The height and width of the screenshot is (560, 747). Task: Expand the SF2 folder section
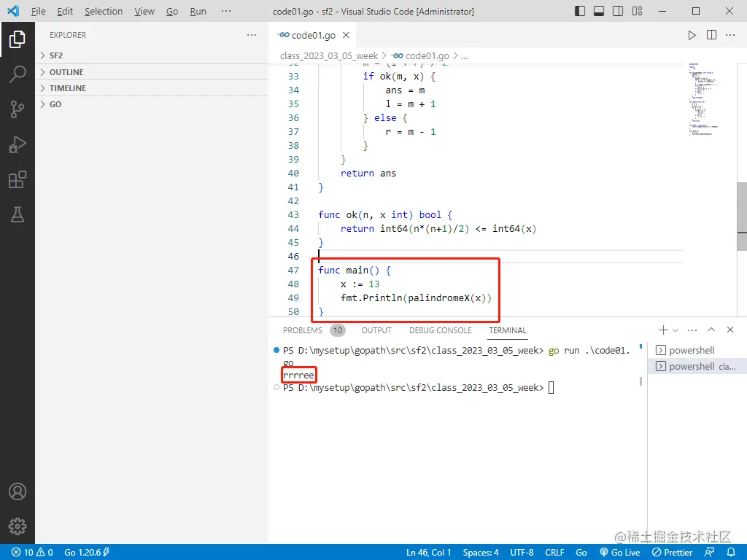152,55
